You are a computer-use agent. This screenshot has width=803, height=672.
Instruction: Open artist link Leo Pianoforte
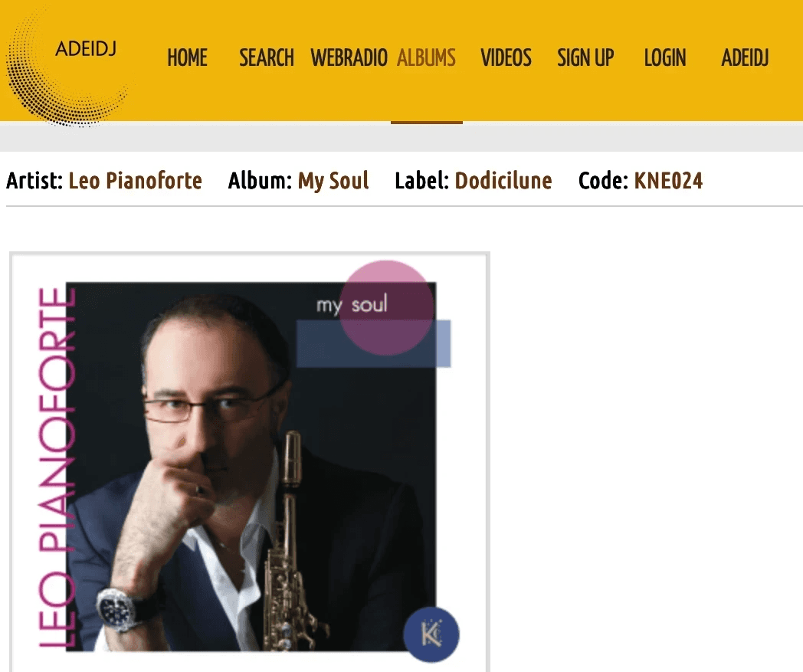click(x=135, y=181)
